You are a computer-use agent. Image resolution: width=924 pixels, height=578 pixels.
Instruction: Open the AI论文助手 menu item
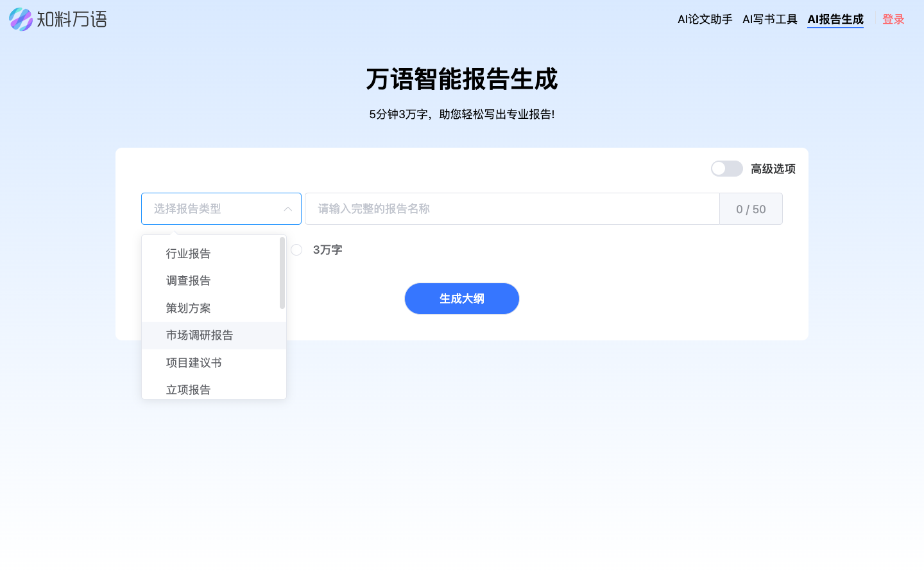(704, 19)
